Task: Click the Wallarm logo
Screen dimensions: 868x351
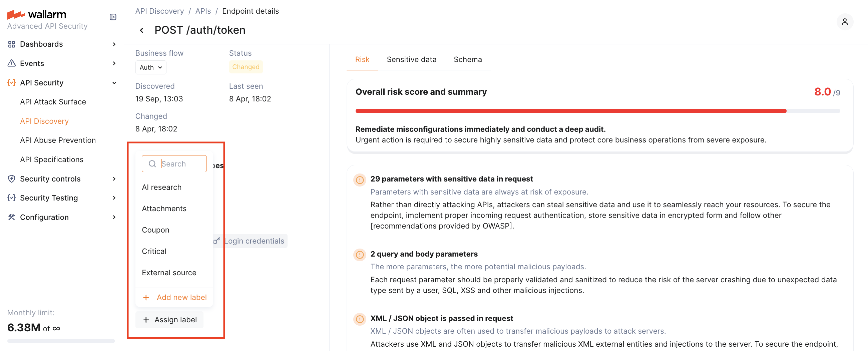Action: coord(37,14)
